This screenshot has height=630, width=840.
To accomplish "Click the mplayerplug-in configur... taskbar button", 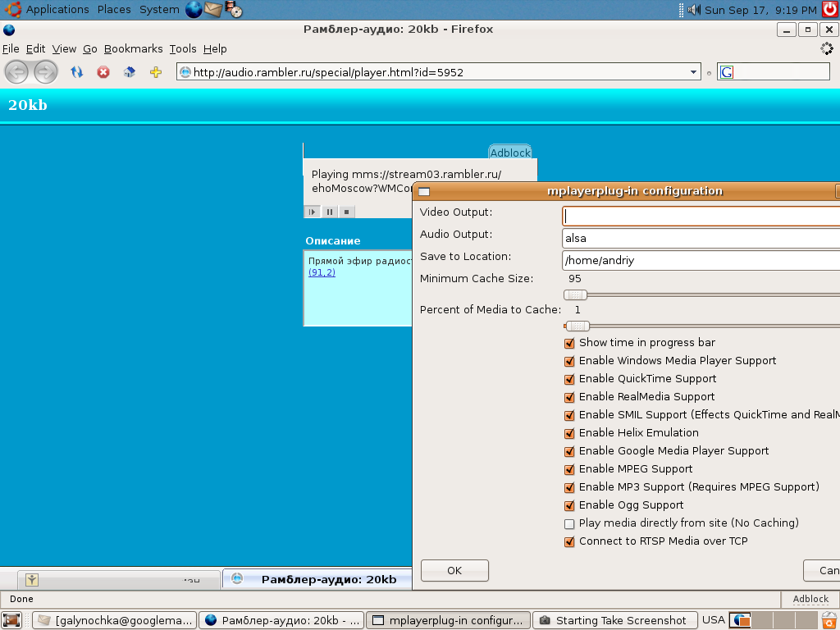I will (449, 620).
